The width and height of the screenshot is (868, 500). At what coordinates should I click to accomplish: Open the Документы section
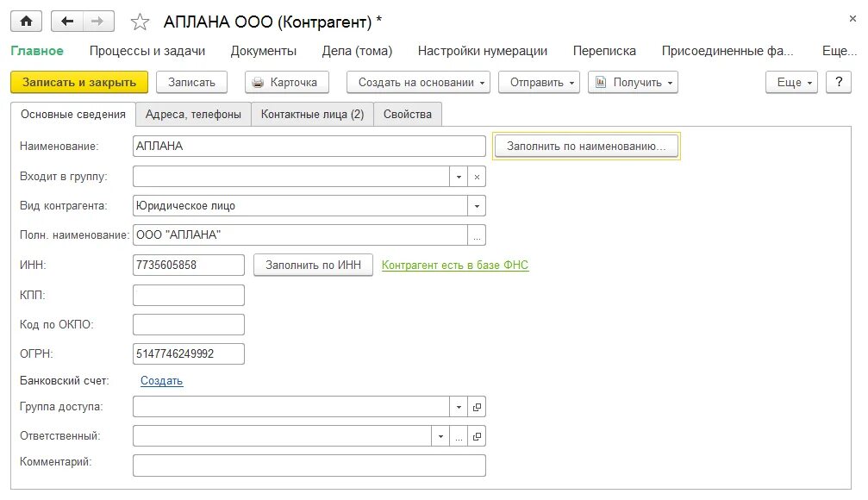(264, 51)
